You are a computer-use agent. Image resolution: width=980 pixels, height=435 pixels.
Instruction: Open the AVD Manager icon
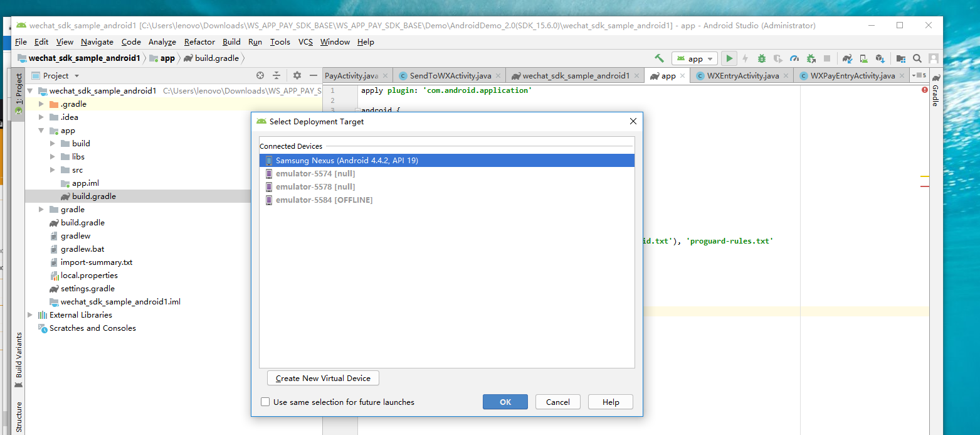point(863,58)
